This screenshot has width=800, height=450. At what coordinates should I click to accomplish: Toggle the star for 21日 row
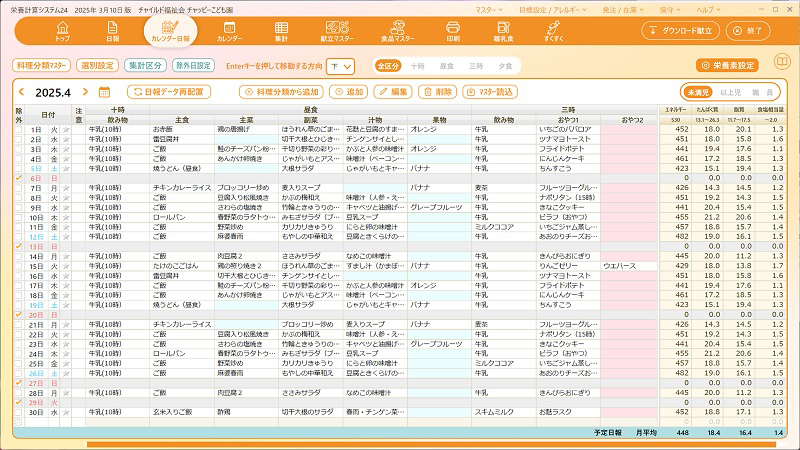pyautogui.click(x=66, y=325)
